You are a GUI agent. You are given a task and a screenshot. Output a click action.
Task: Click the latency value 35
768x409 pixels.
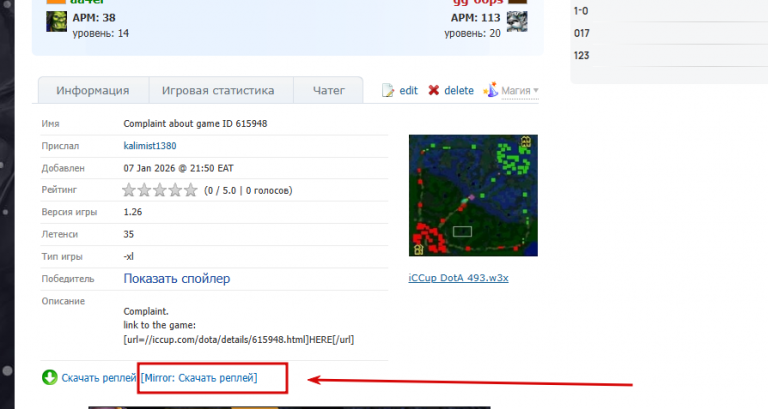point(128,234)
